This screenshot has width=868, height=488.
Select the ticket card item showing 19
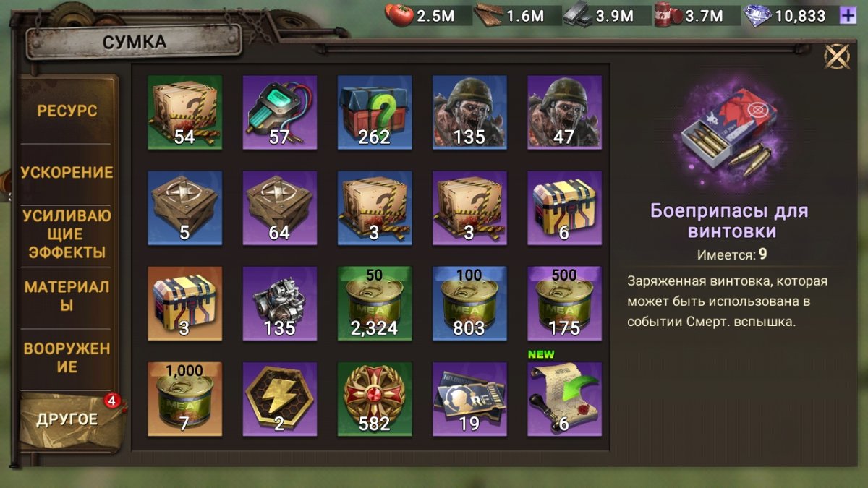[469, 399]
